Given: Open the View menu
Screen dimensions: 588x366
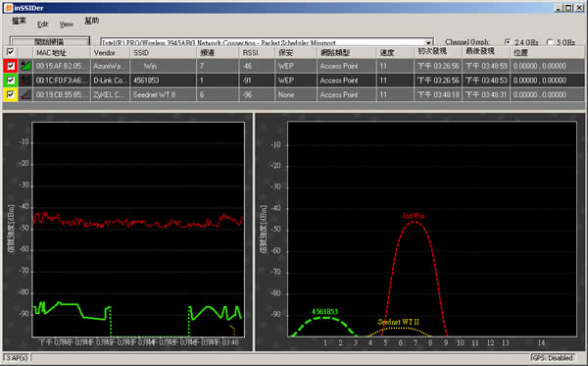Looking at the screenshot, I should (66, 24).
